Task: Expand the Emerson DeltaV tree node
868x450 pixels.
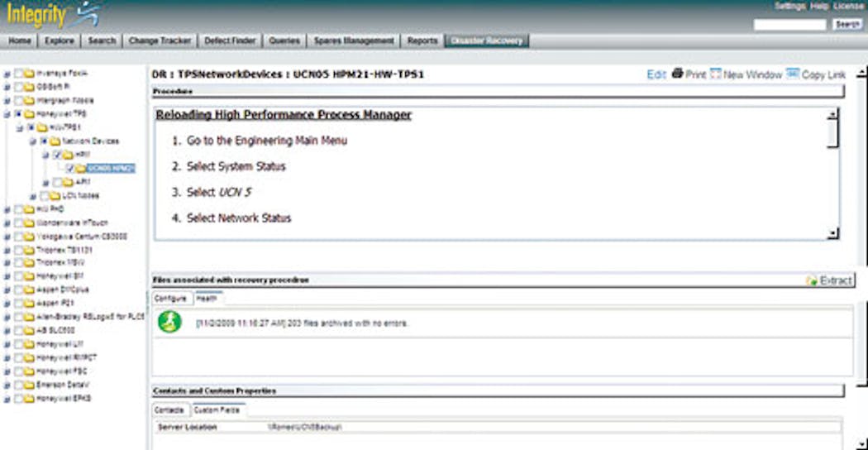Action: coord(7,385)
